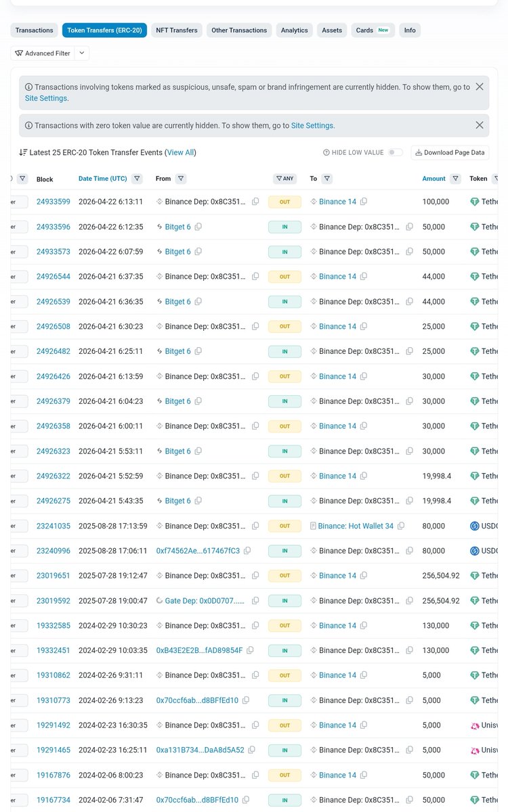Click the document icon beside Binance: Hot Wallet 34

point(313,526)
